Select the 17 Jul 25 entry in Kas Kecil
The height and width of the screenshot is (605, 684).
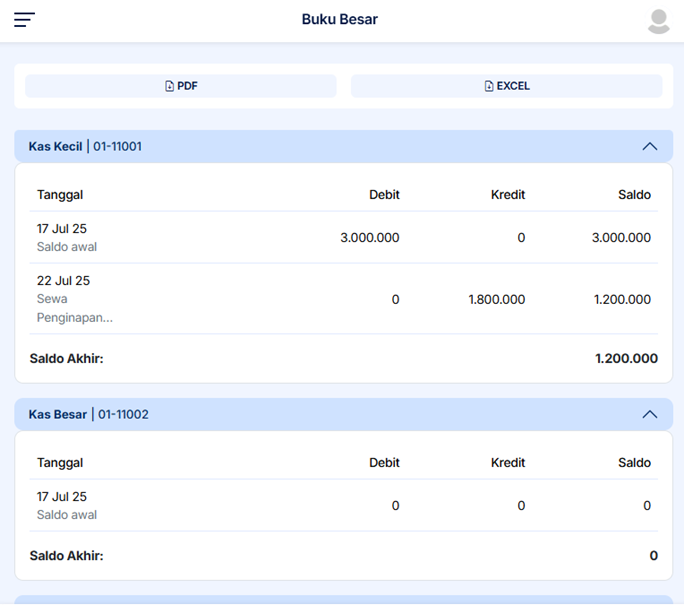point(62,229)
